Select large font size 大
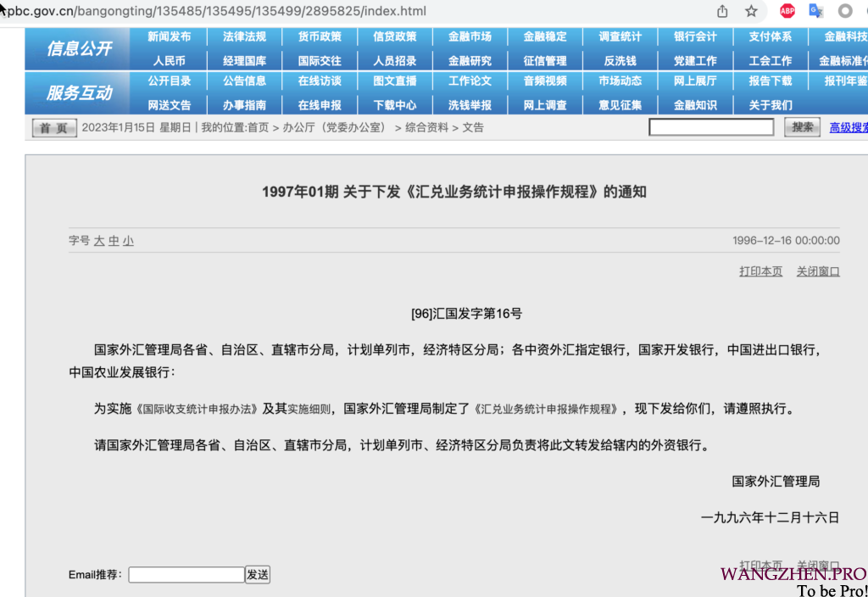The width and height of the screenshot is (868, 597). pos(99,241)
